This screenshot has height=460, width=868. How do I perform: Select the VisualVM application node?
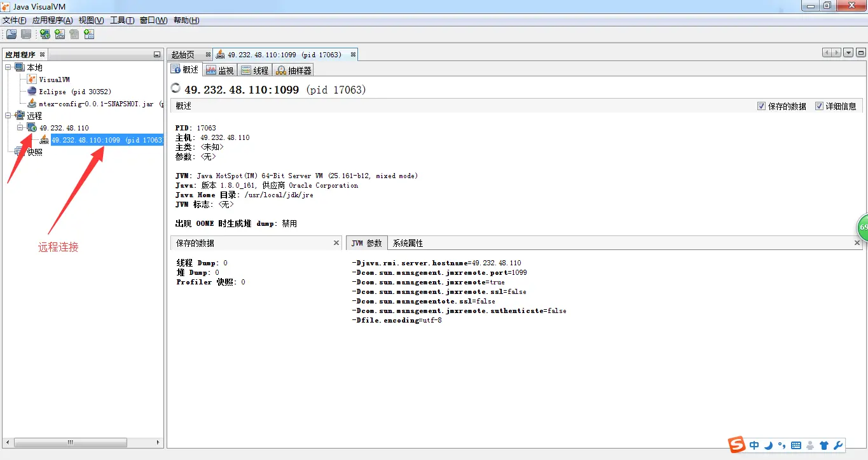point(48,80)
